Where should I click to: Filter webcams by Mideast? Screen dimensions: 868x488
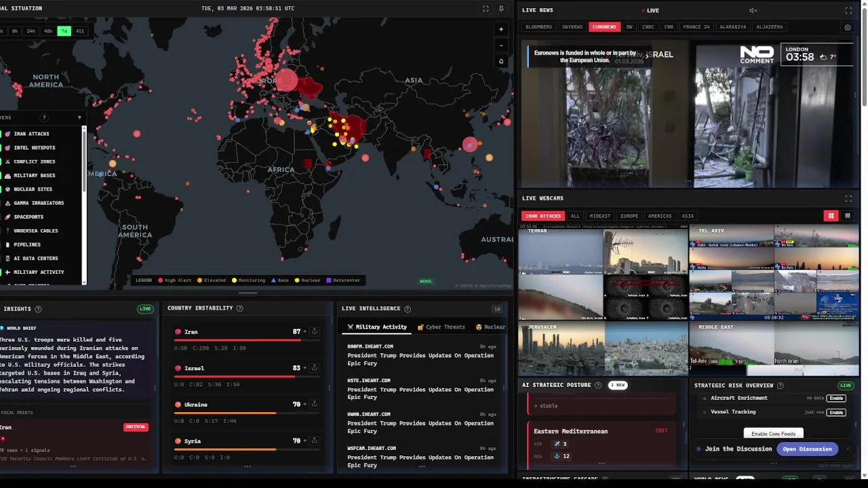tap(600, 216)
